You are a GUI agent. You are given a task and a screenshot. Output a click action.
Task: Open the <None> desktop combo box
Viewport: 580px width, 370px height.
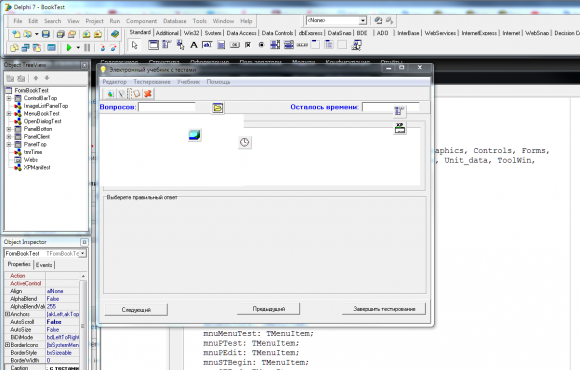coord(362,20)
